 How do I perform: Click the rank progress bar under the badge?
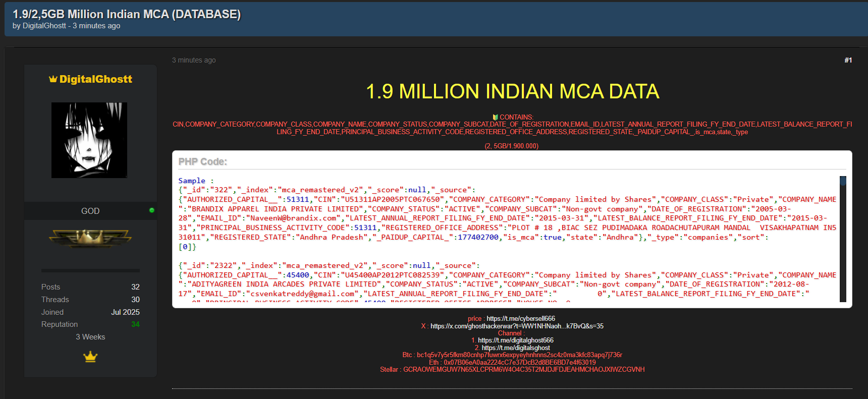[x=90, y=271]
